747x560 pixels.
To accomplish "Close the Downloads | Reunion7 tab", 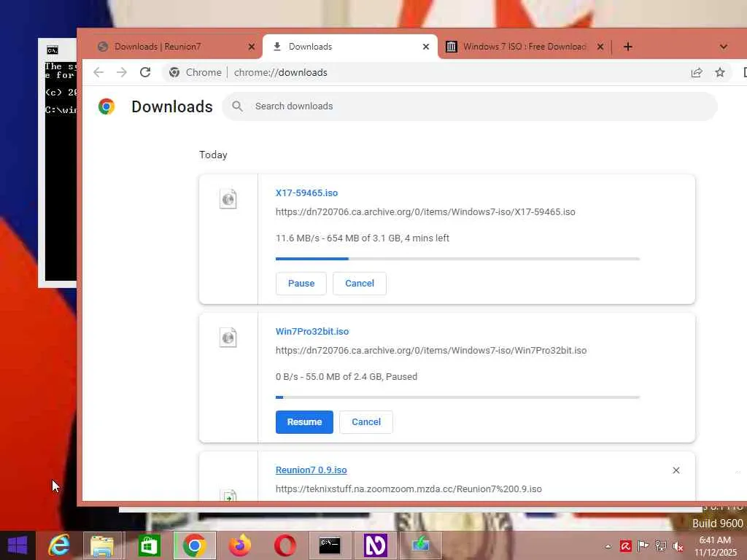I will pyautogui.click(x=252, y=47).
